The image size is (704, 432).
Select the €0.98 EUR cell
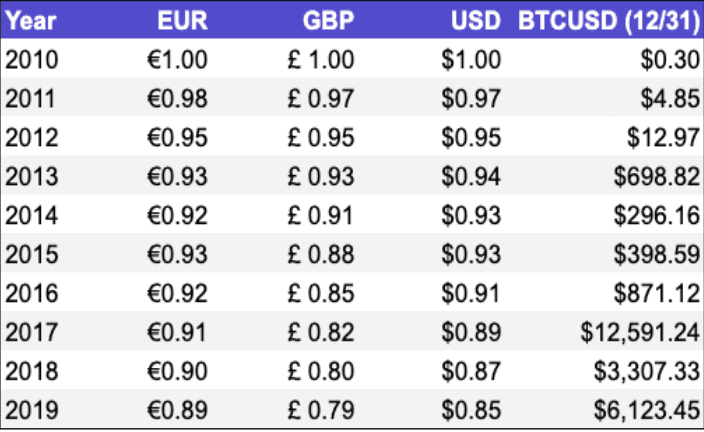click(176, 98)
